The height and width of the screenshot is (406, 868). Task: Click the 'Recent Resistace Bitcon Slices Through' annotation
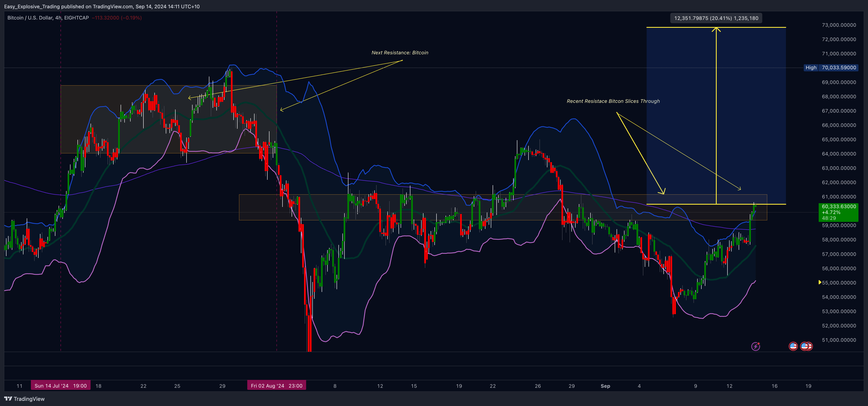pyautogui.click(x=613, y=101)
